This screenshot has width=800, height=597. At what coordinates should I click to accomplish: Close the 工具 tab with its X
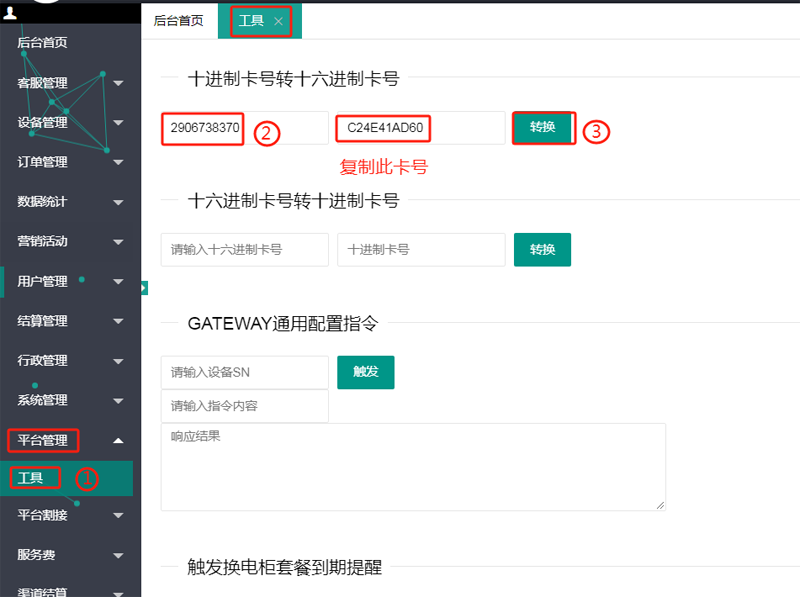coord(278,21)
